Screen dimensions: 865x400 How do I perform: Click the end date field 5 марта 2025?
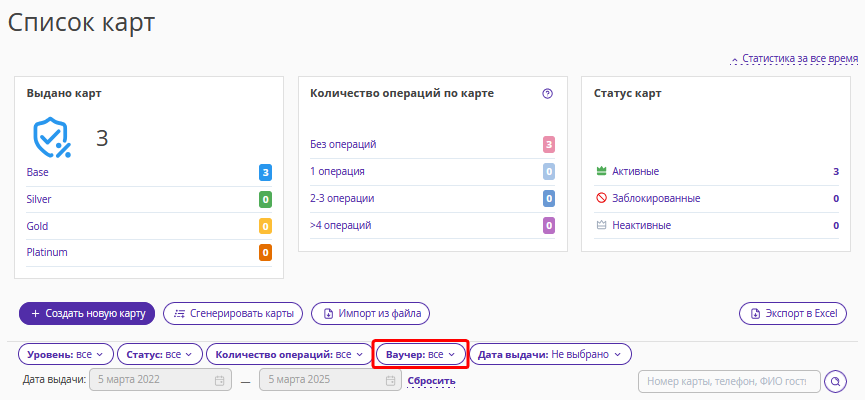point(329,380)
